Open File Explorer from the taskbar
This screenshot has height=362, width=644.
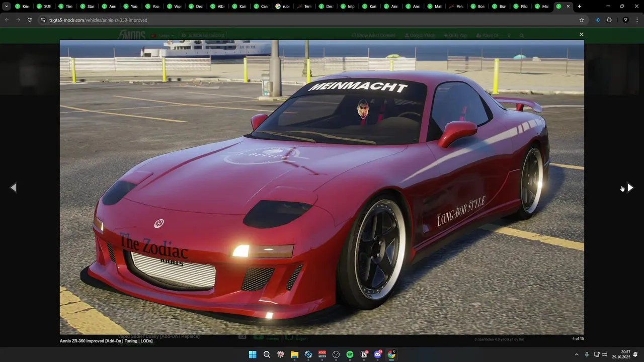[x=294, y=354]
